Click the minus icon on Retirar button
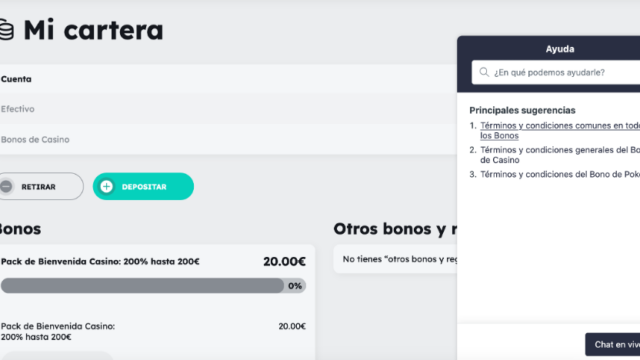The image size is (640, 360). click(x=6, y=187)
